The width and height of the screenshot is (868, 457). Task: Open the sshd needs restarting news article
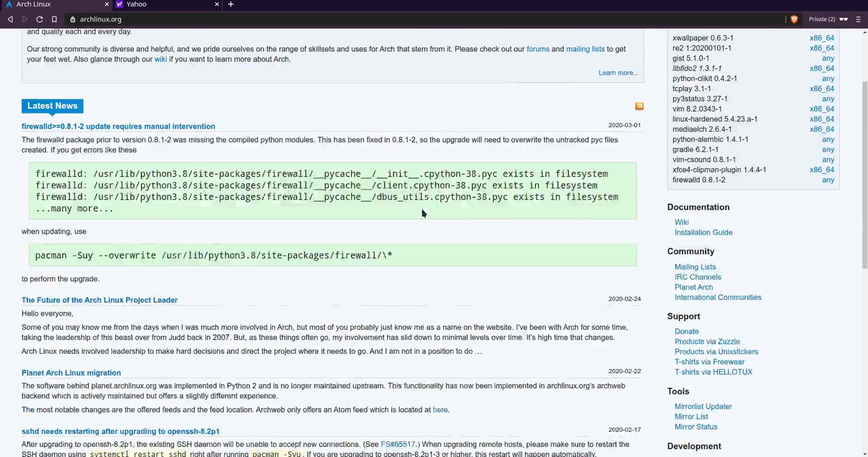[120, 431]
